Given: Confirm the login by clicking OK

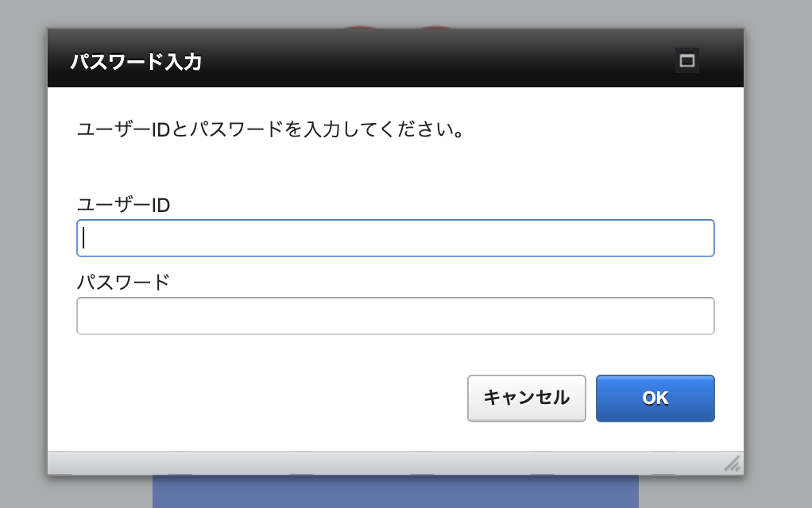Looking at the screenshot, I should [x=655, y=398].
